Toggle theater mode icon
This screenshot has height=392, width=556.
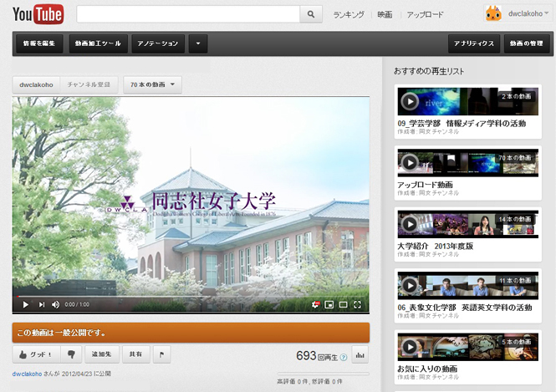pyautogui.click(x=344, y=304)
